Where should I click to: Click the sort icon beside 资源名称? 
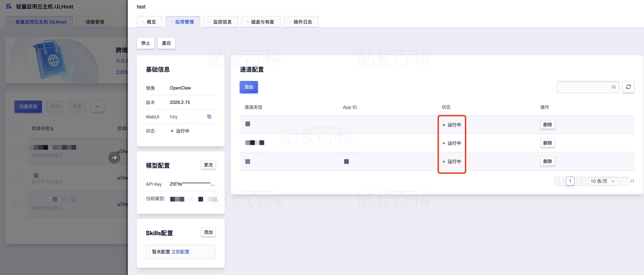(52, 129)
